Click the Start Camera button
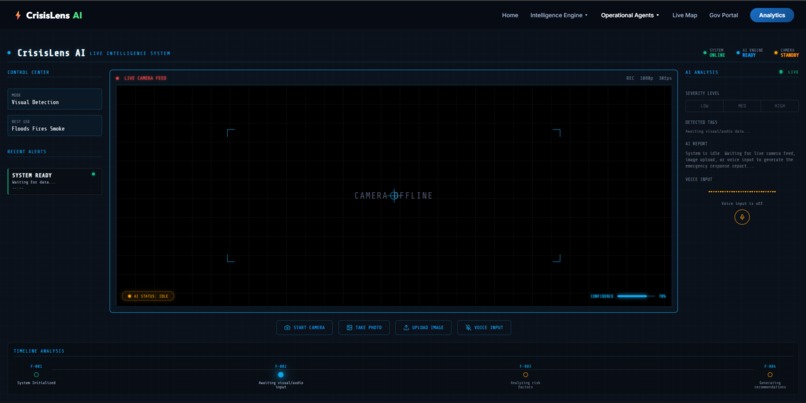The height and width of the screenshot is (403, 806). pyautogui.click(x=304, y=327)
